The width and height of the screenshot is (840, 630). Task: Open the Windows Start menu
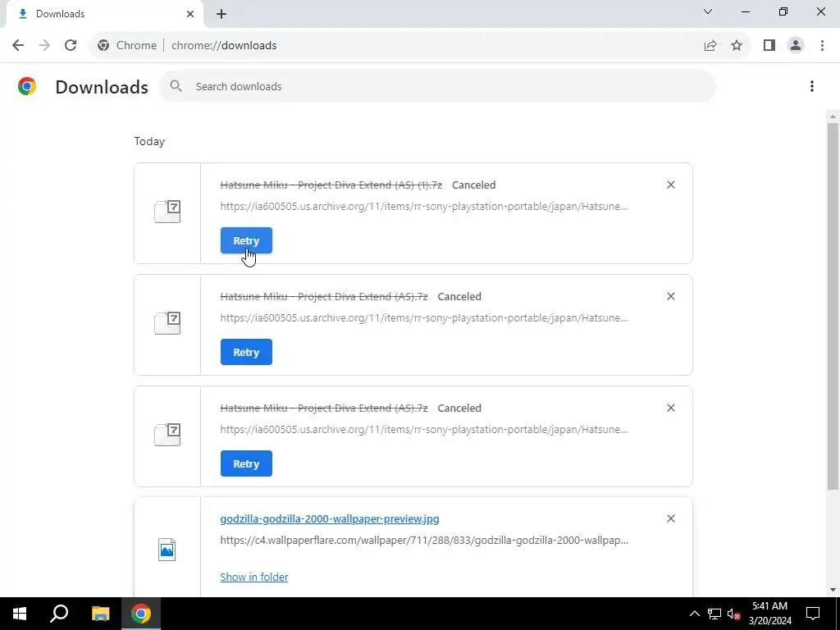tap(20, 614)
